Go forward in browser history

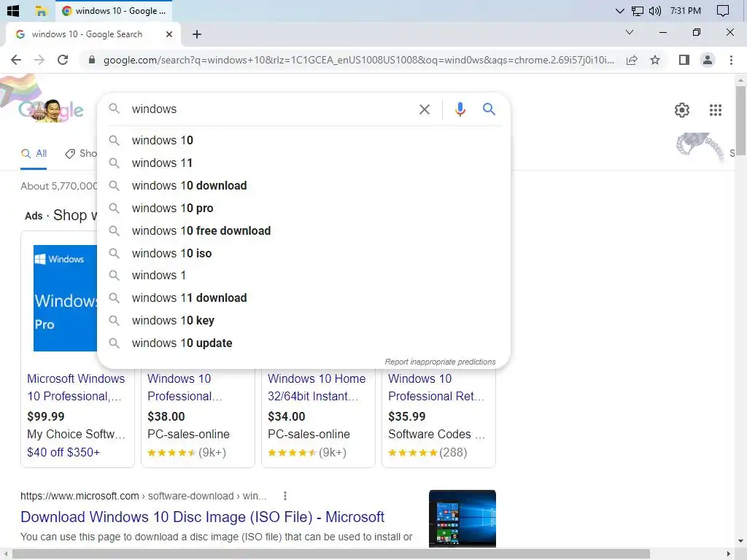click(x=39, y=60)
